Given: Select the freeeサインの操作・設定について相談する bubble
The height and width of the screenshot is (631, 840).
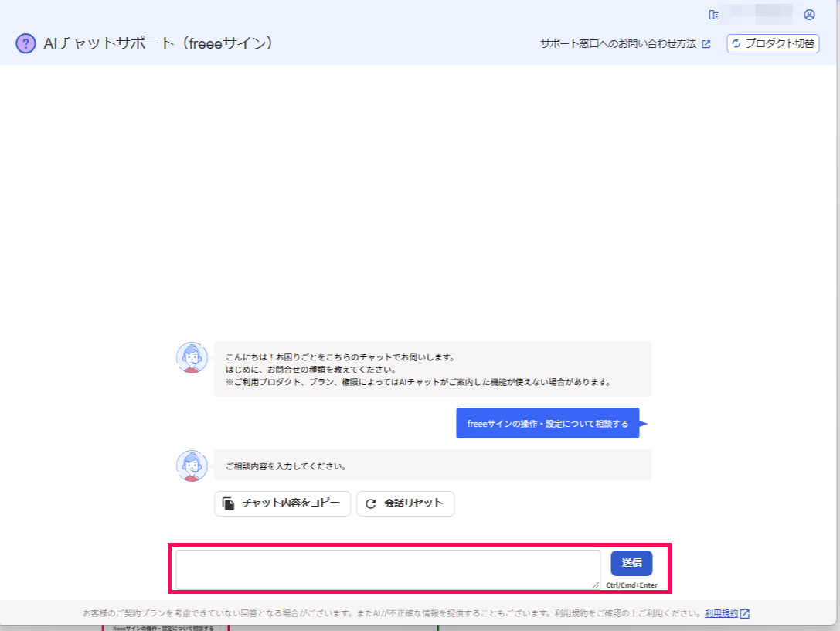Looking at the screenshot, I should (547, 423).
